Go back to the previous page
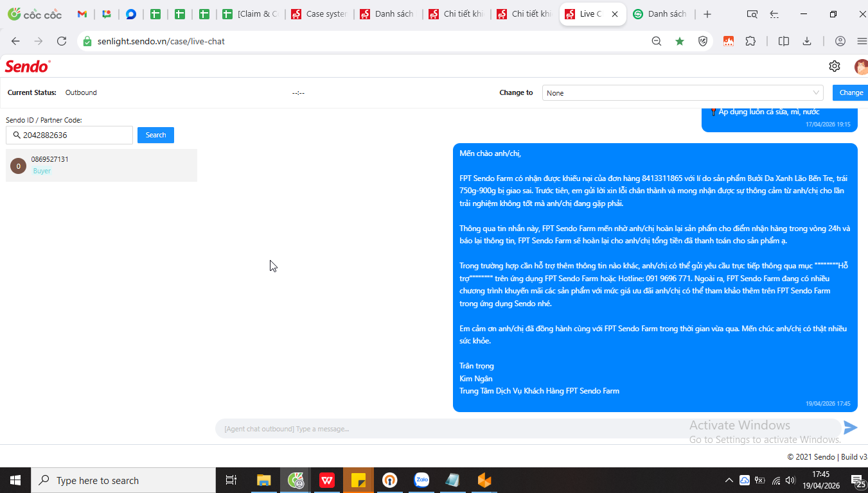Image resolution: width=868 pixels, height=493 pixels. (15, 41)
